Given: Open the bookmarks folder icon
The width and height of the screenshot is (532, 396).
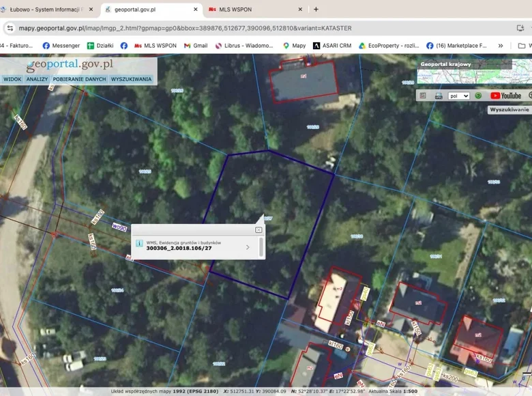Looking at the screenshot, I should pos(522,46).
